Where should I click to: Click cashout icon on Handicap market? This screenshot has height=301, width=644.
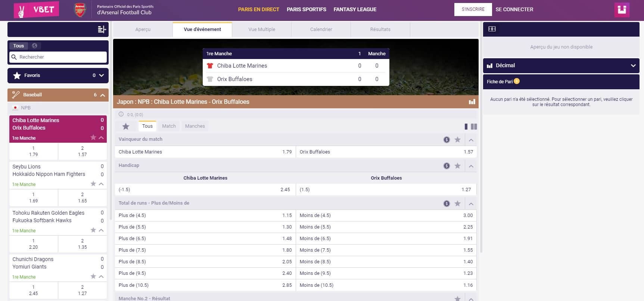coord(447,166)
